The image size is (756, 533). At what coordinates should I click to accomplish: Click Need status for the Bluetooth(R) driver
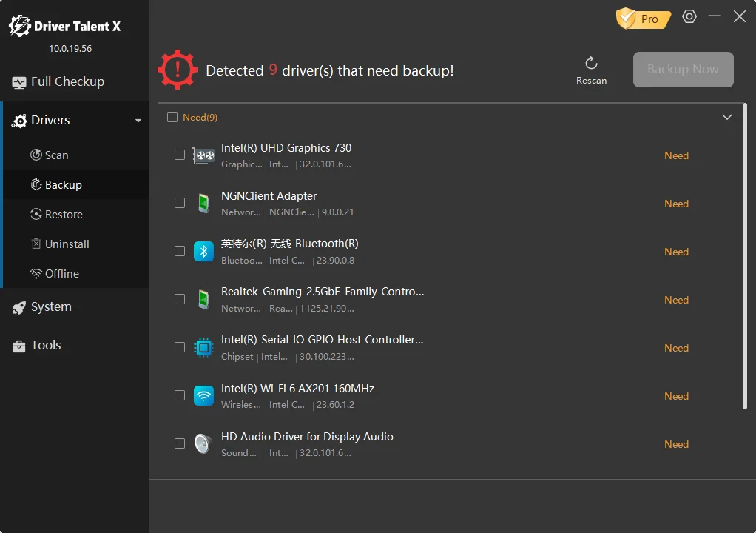coord(676,252)
